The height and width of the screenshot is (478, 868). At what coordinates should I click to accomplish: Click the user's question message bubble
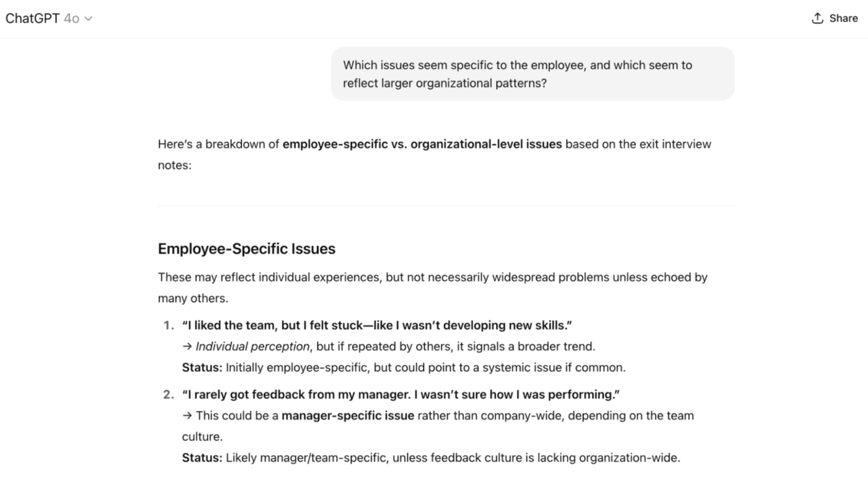[x=532, y=74]
